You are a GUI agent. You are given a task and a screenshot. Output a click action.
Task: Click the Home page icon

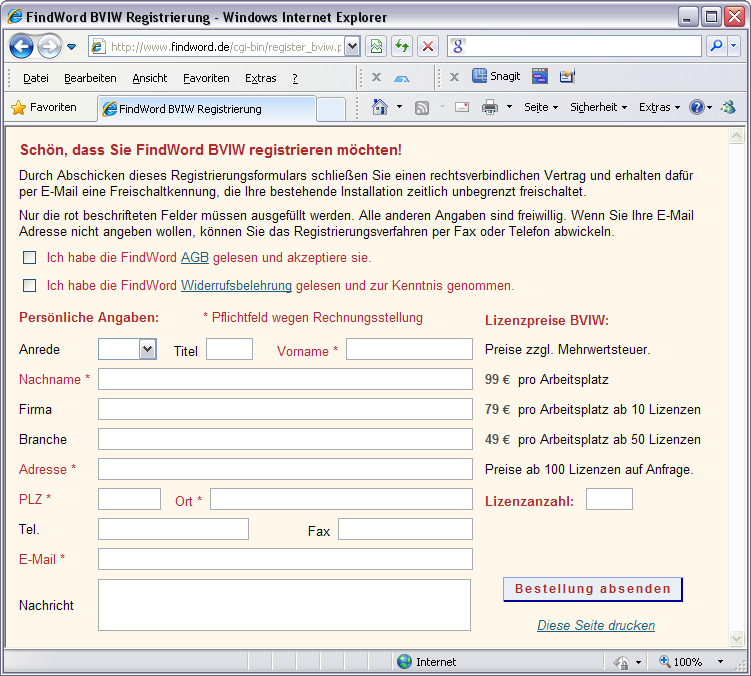pos(379,107)
